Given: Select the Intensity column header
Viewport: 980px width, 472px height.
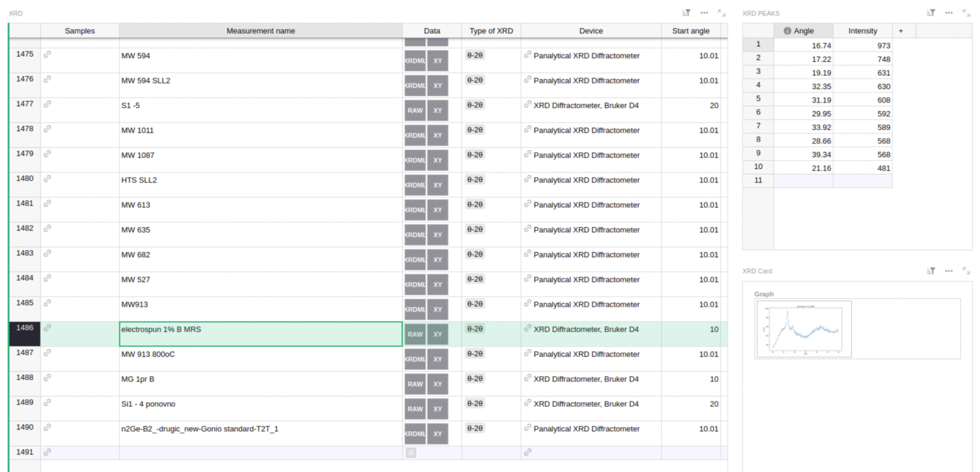Looking at the screenshot, I should coord(862,31).
